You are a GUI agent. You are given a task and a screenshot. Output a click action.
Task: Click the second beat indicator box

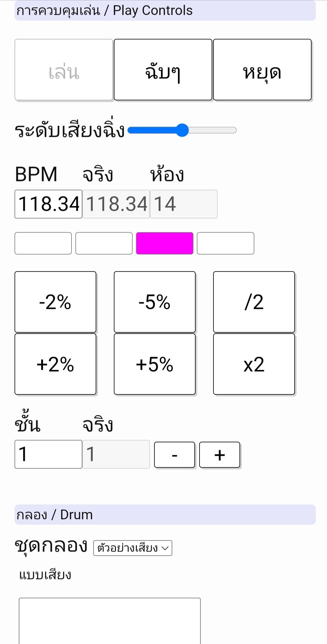click(x=104, y=243)
